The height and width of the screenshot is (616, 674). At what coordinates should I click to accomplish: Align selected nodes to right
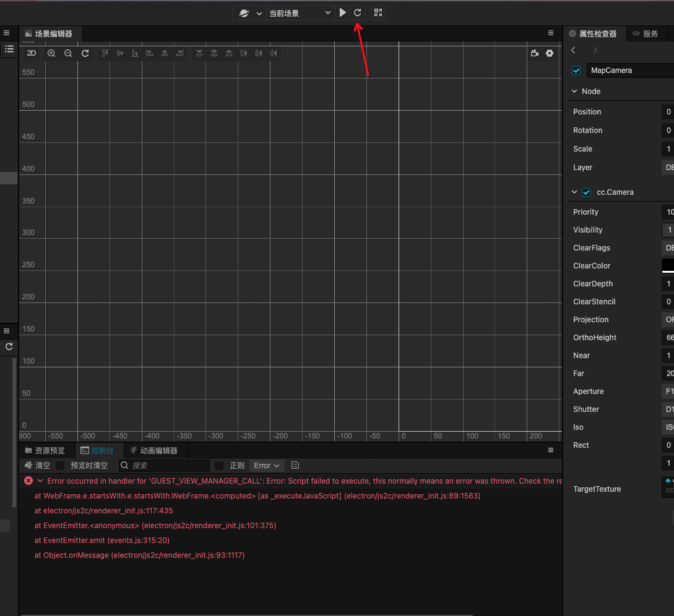coord(179,53)
